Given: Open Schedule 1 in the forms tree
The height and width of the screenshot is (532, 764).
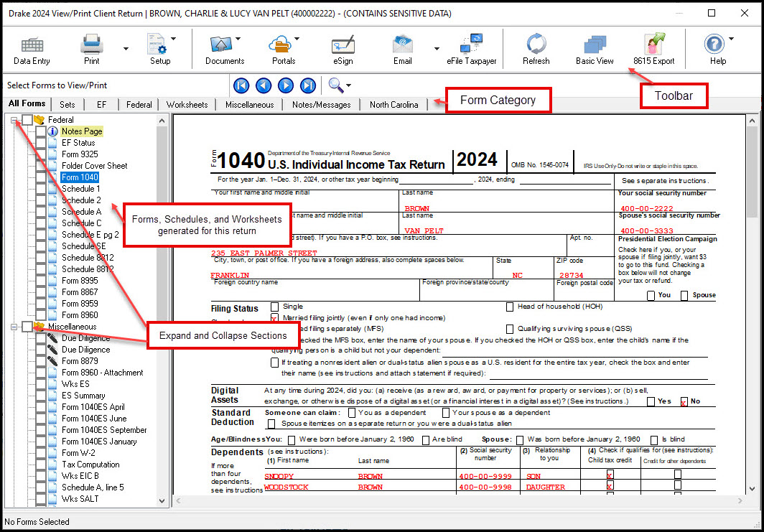Looking at the screenshot, I should (81, 189).
